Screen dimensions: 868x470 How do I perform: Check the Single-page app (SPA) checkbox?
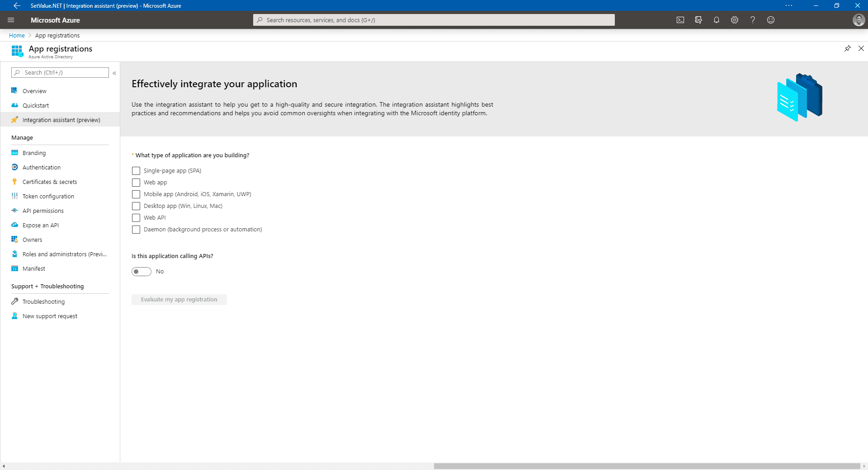(x=136, y=171)
